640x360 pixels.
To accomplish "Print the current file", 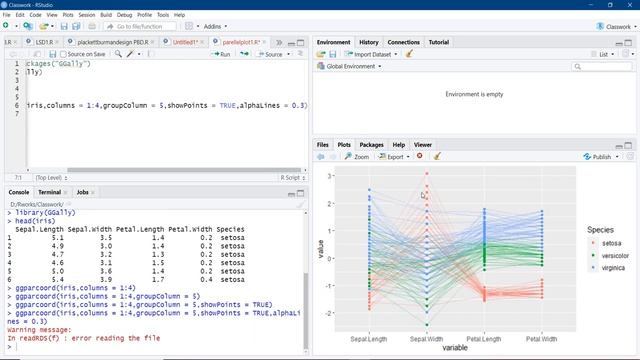I will click(x=92, y=26).
